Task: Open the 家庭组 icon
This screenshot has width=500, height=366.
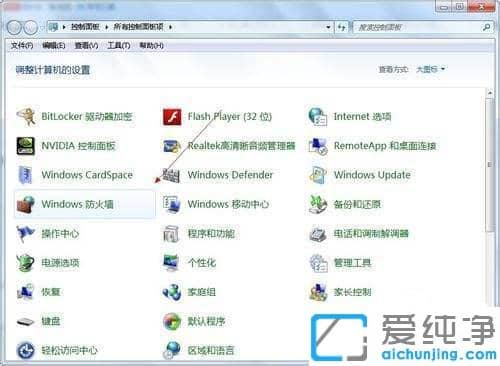Action: (172, 292)
